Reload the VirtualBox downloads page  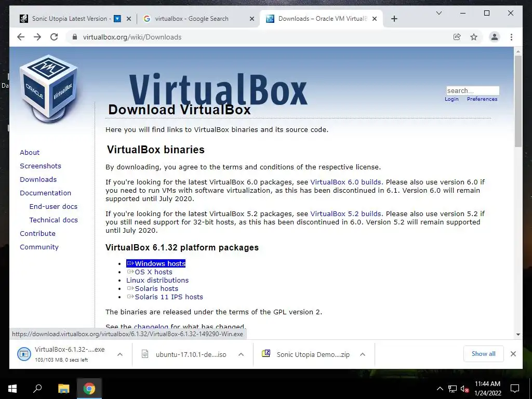point(54,37)
